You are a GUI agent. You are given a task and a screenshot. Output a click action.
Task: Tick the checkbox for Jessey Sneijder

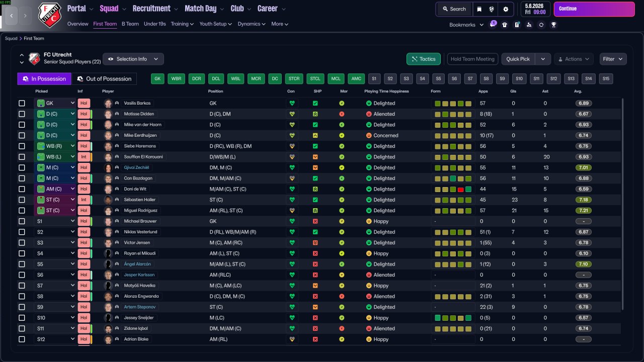22,318
